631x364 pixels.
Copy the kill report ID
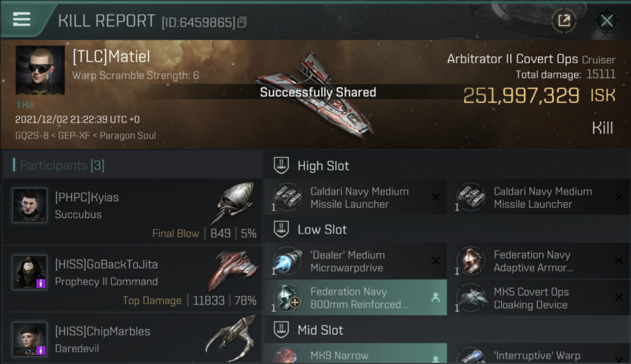pos(242,22)
